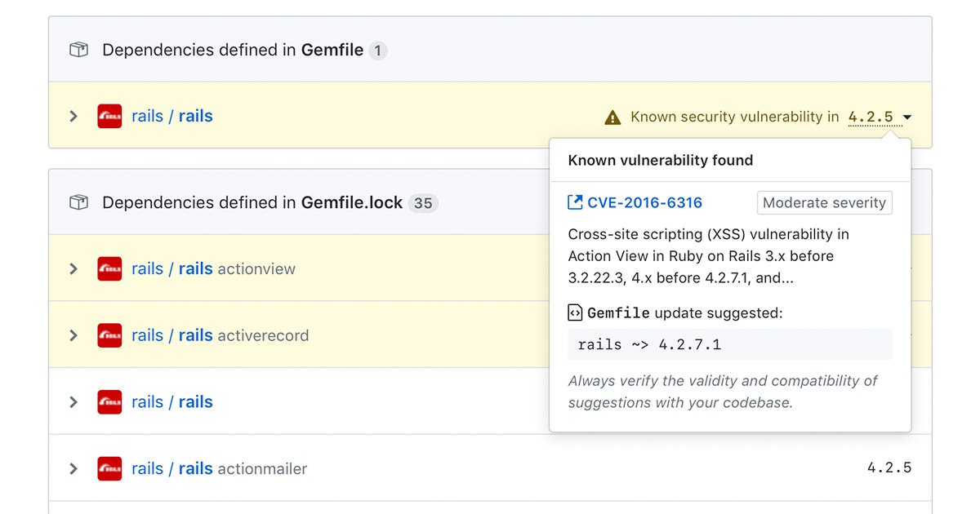Image resolution: width=980 pixels, height=514 pixels.
Task: Click the Rails logo in the yellow Gemfile row
Action: (x=109, y=117)
